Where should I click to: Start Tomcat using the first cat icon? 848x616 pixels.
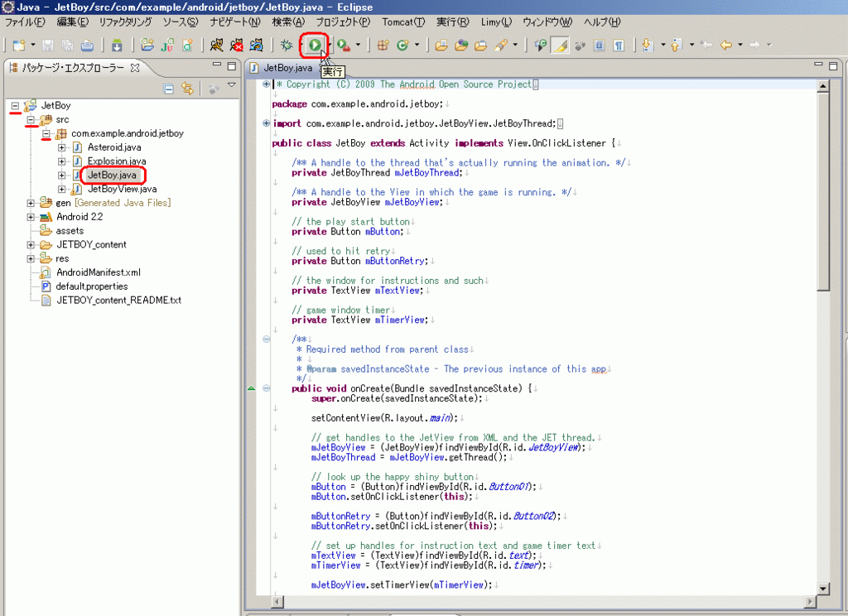(x=217, y=45)
